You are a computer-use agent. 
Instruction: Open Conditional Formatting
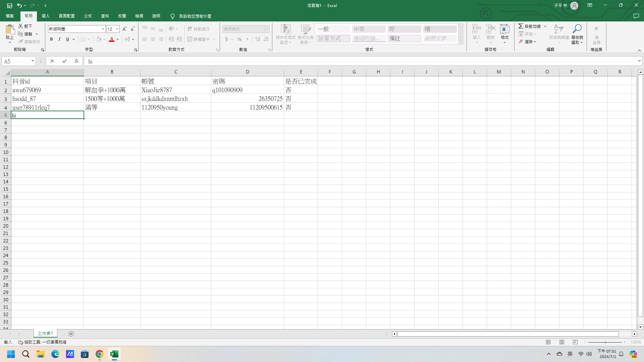(286, 34)
